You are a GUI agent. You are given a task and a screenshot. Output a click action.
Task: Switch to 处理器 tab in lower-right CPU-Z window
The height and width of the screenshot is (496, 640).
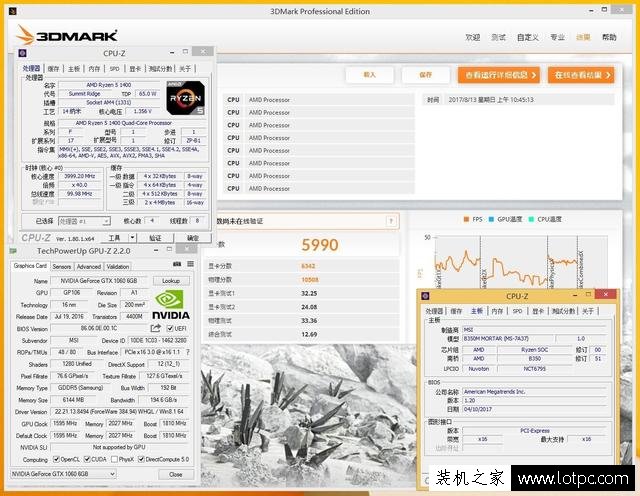(x=434, y=311)
